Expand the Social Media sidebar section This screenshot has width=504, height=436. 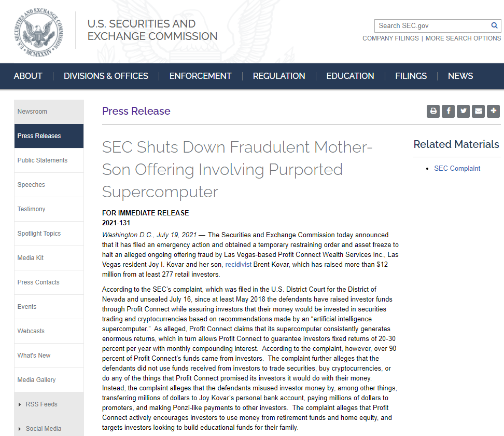click(43, 429)
